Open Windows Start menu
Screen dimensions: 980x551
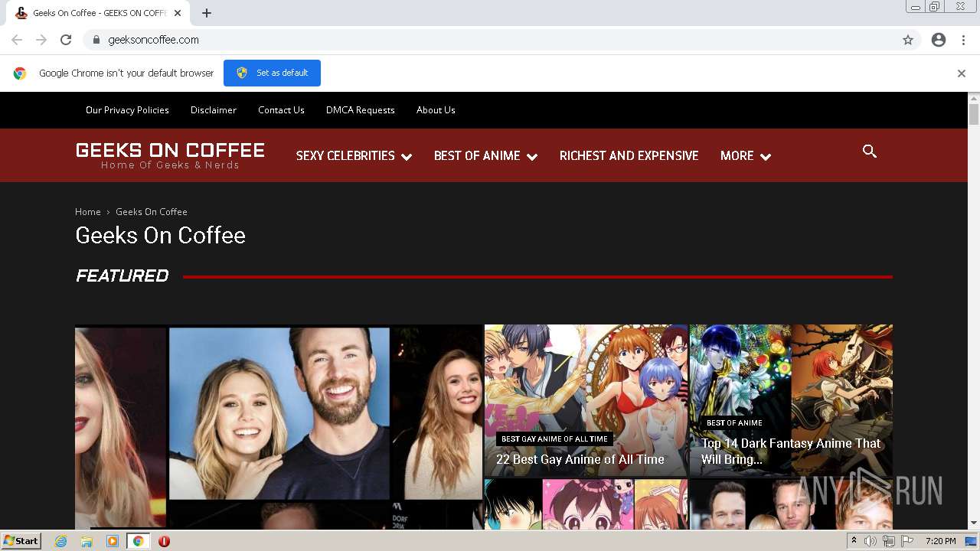tap(21, 540)
